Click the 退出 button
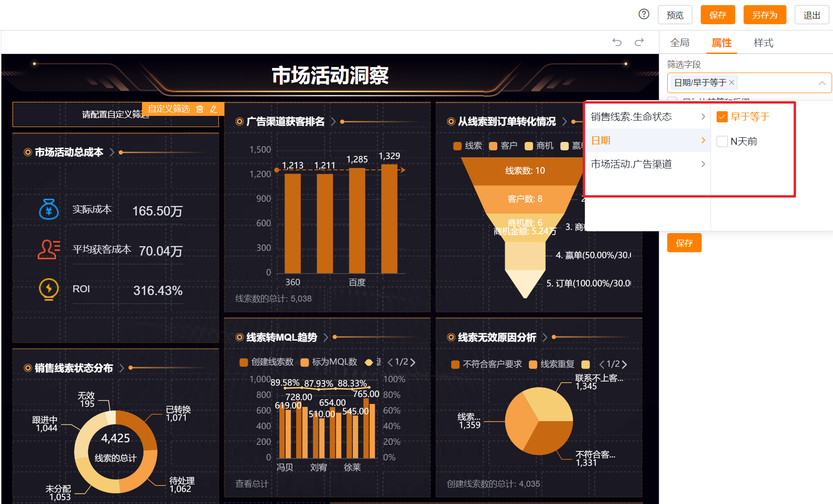 (x=812, y=15)
